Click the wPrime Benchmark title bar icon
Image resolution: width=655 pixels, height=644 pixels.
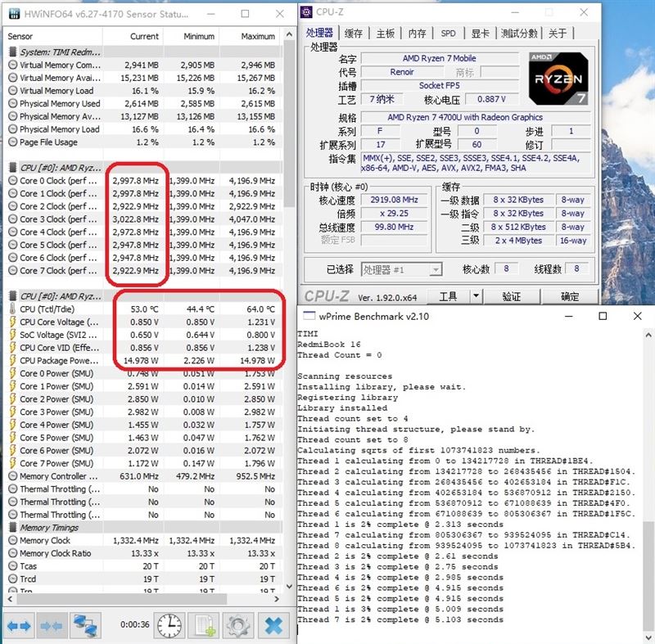click(309, 316)
